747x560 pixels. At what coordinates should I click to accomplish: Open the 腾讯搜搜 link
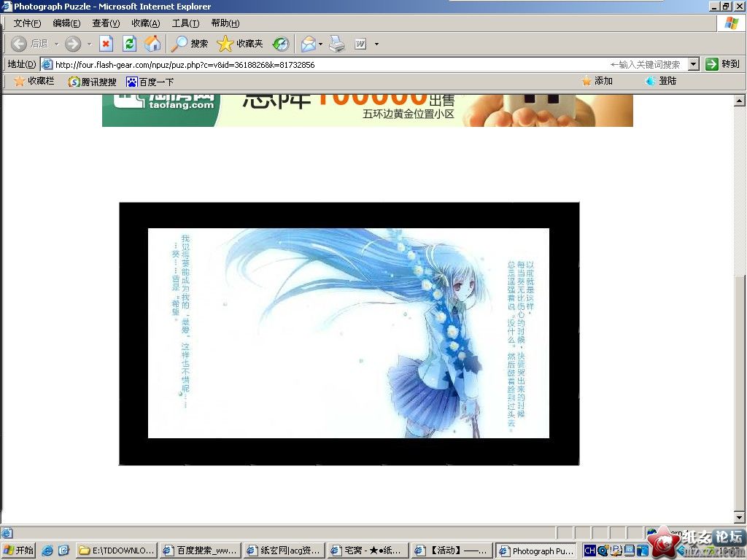pyautogui.click(x=93, y=82)
